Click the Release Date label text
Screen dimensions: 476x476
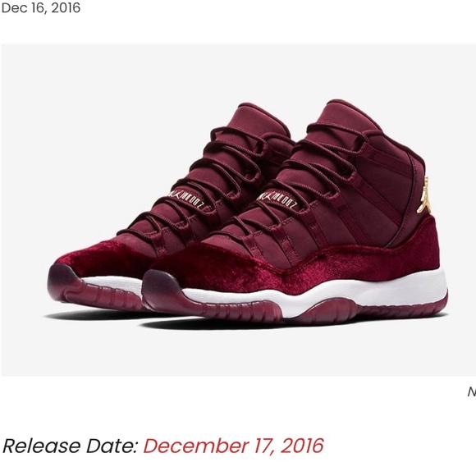(x=71, y=446)
